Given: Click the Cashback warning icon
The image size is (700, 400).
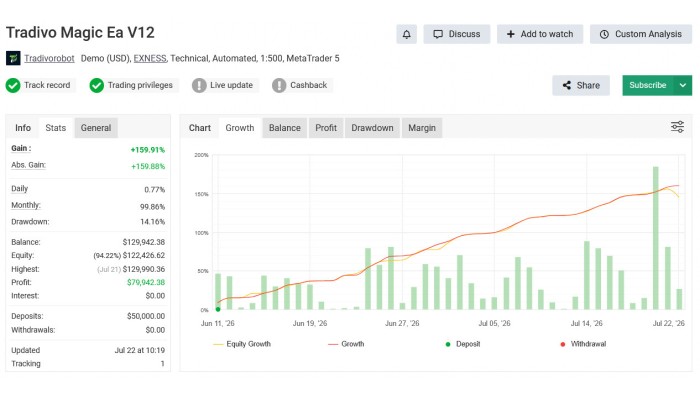Looking at the screenshot, I should click(279, 85).
